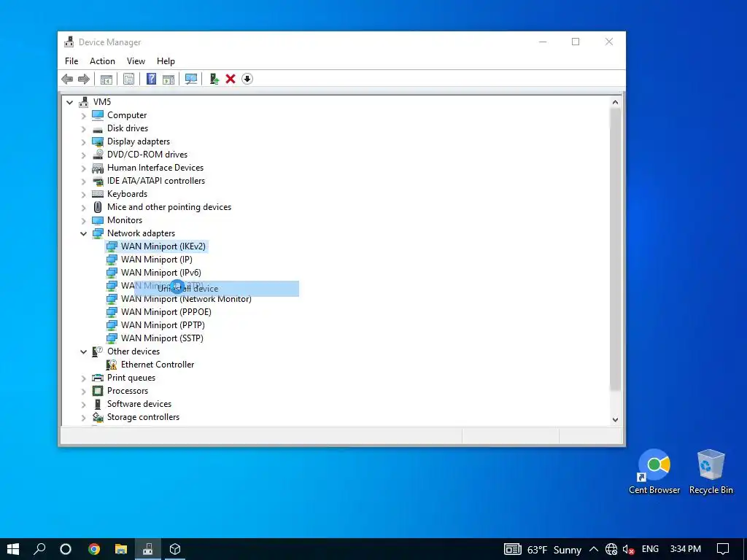Click the scrollbar down arrow

pos(615,419)
